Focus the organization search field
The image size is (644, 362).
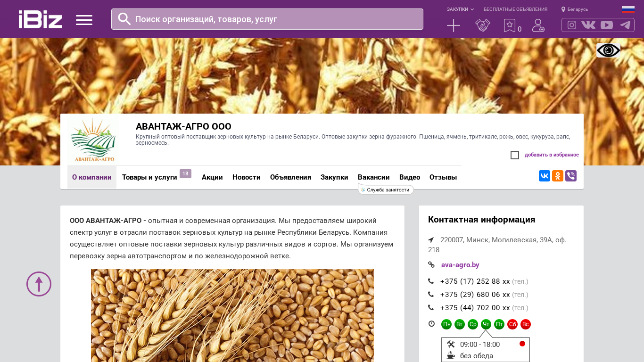pos(267,19)
